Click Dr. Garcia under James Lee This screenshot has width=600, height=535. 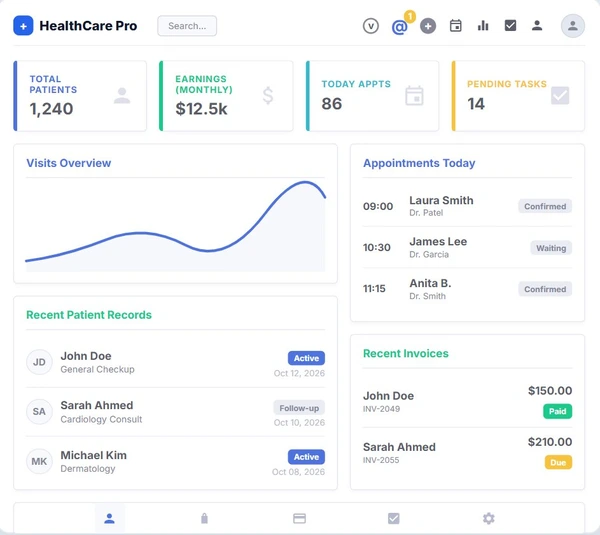(x=429, y=254)
